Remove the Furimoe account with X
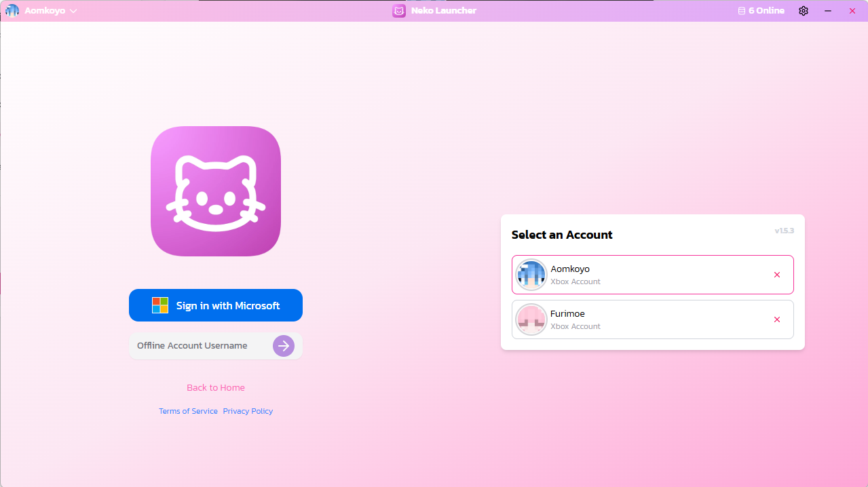This screenshot has height=487, width=868. pyautogui.click(x=777, y=319)
